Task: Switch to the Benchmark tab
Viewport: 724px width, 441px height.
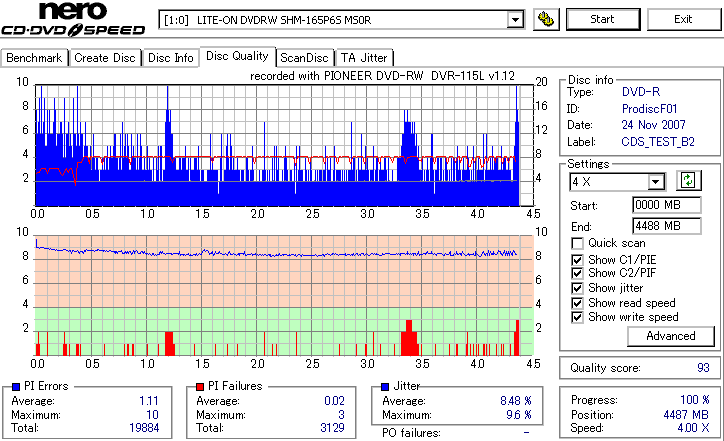Action: point(34,58)
